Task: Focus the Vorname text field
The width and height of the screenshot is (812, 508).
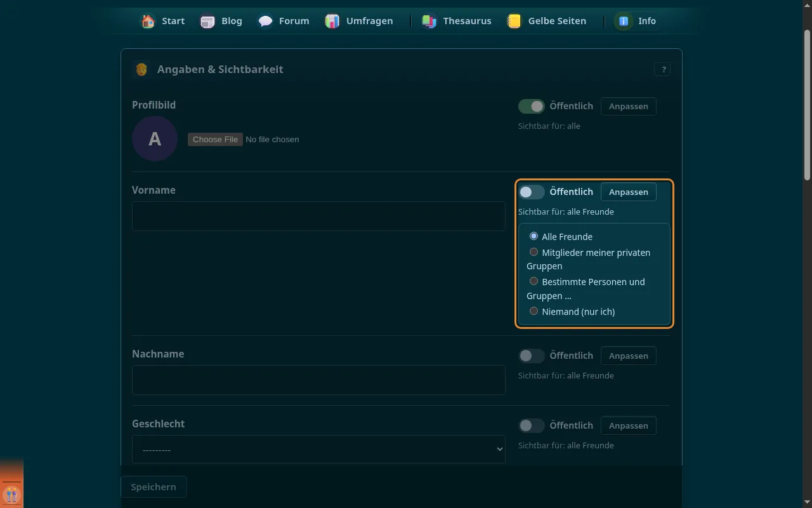Action: [318, 216]
